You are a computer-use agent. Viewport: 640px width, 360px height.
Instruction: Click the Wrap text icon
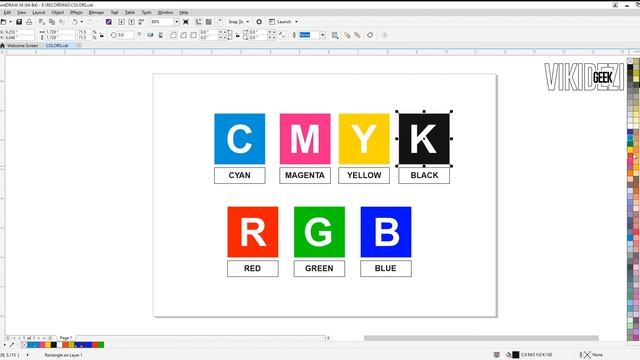coord(335,35)
